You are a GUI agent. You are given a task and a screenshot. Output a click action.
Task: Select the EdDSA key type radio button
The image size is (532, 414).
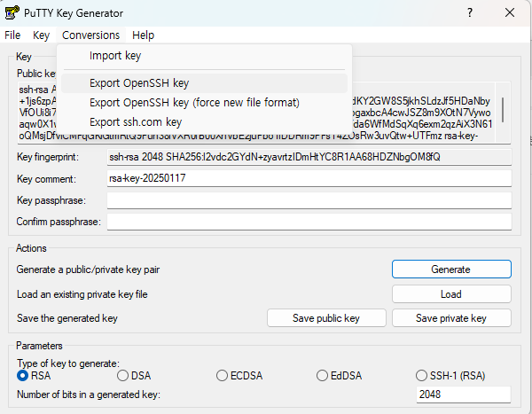pos(322,376)
